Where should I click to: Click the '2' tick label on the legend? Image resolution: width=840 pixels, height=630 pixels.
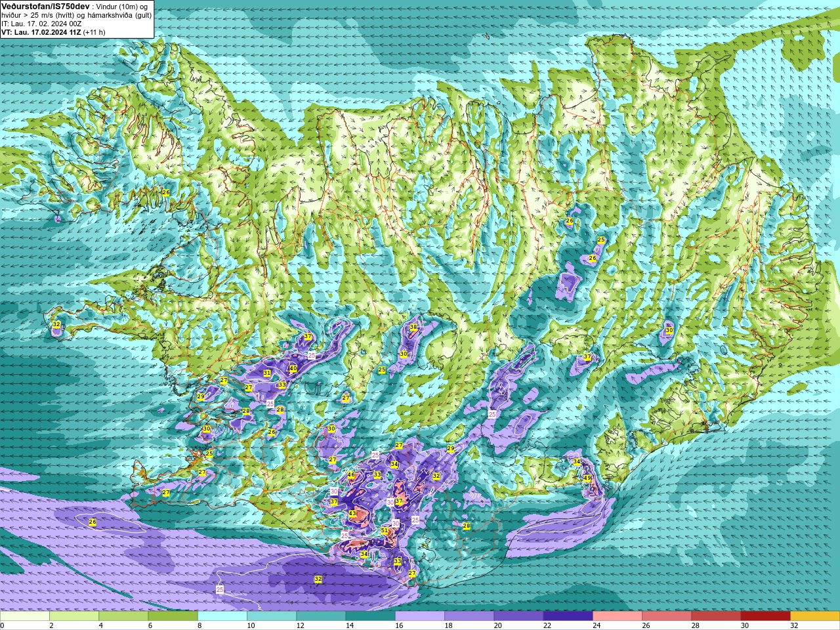(x=51, y=625)
